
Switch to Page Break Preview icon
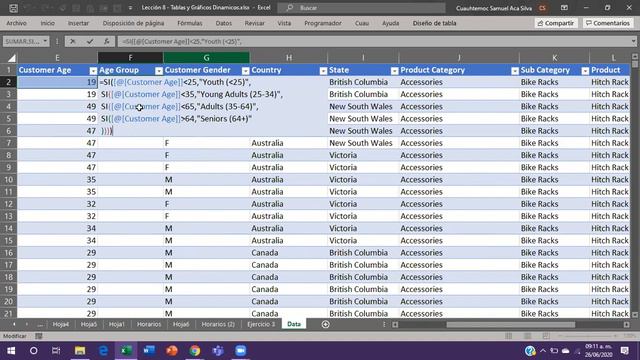point(546,336)
